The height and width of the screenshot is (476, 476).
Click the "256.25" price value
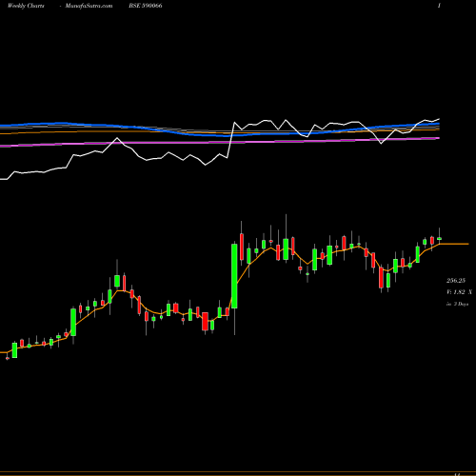[x=456, y=281]
